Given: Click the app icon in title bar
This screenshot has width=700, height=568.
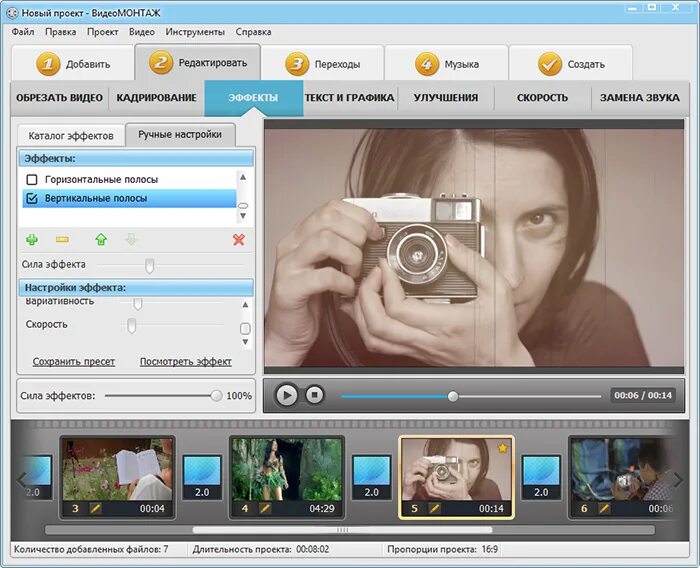Looking at the screenshot, I should click(12, 13).
